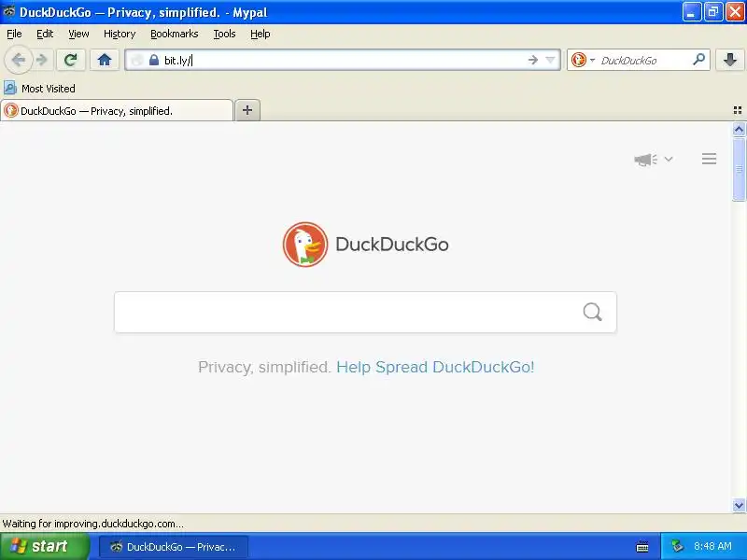747x560 pixels.
Task: Click status text Waiting for improving.duckduckgo.com
Action: [x=92, y=524]
